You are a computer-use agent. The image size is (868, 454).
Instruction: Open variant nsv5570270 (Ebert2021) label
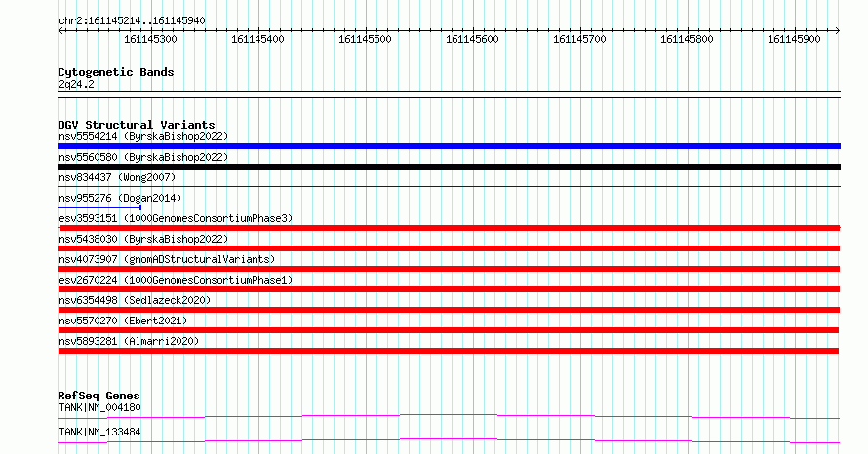tap(123, 321)
